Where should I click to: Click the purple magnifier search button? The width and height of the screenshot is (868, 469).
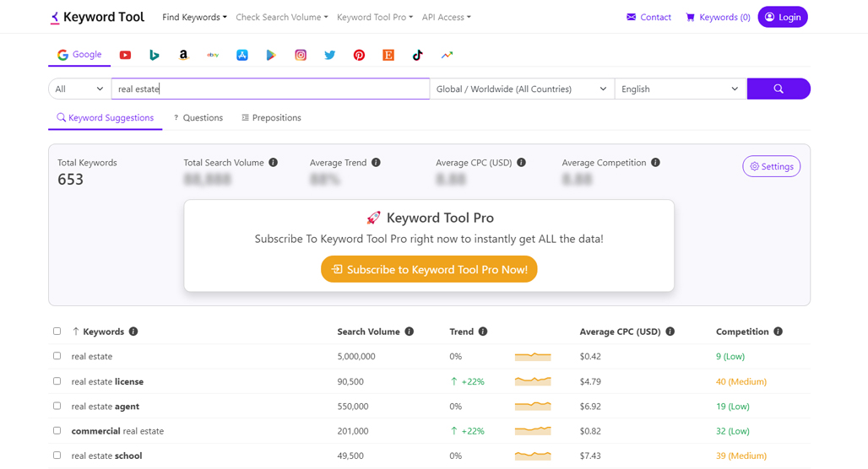tap(778, 89)
